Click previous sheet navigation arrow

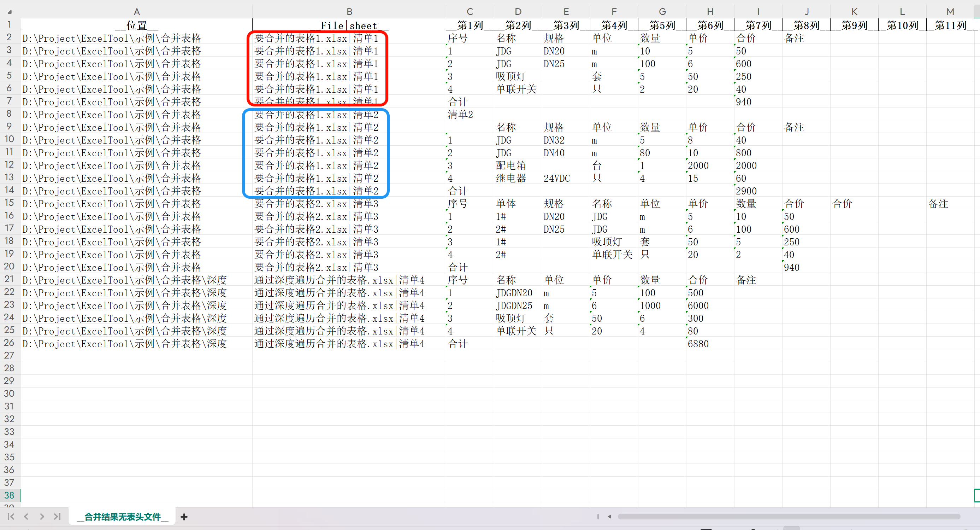pyautogui.click(x=26, y=516)
